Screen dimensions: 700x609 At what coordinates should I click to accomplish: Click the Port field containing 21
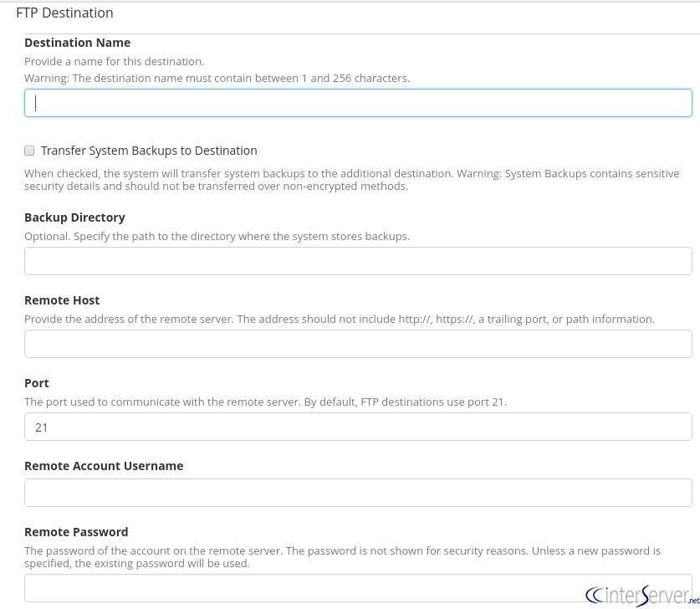click(x=358, y=427)
